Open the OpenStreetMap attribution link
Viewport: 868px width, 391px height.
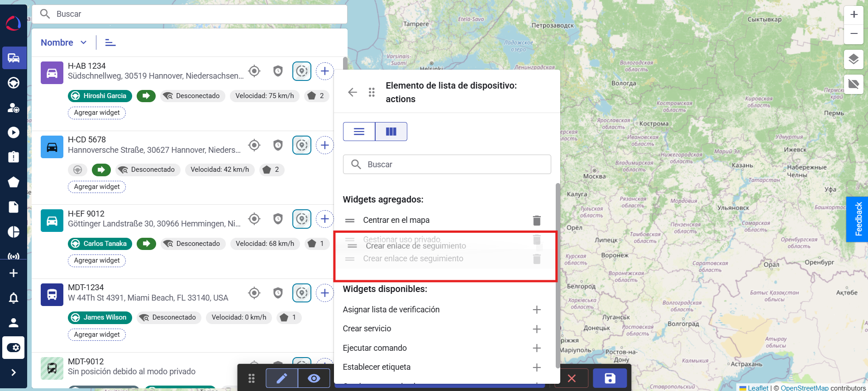805,388
